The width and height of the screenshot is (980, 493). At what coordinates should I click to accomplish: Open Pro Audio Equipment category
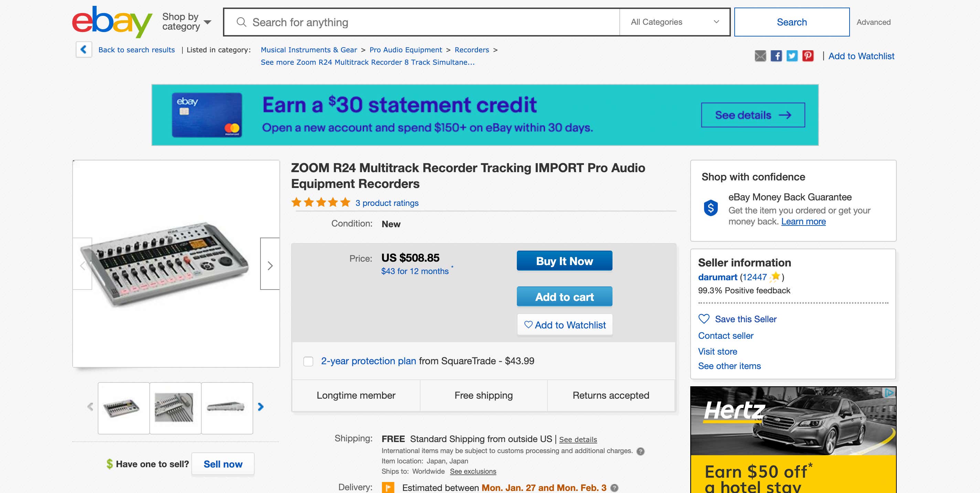point(406,50)
